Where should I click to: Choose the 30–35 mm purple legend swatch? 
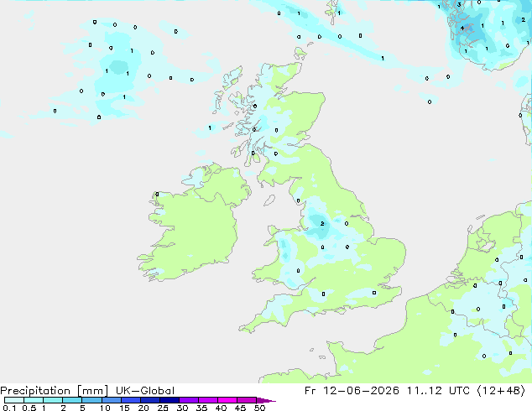pos(189,400)
